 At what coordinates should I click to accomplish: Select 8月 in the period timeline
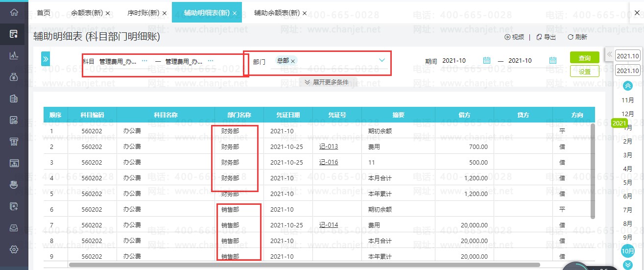click(627, 223)
